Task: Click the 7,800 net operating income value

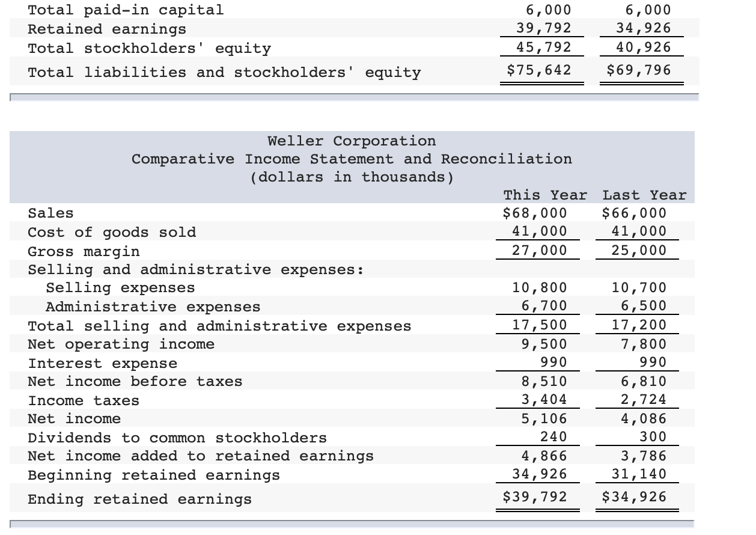Action: tap(644, 344)
